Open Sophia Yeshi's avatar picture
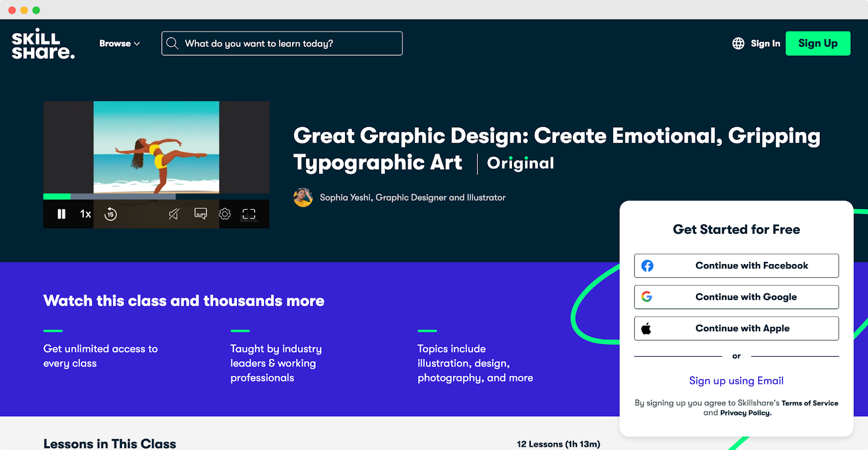 click(x=303, y=197)
